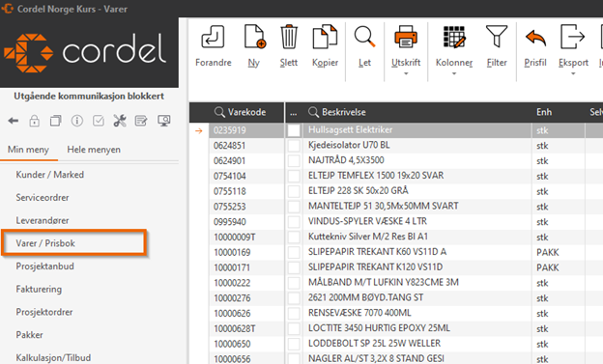Expand the Eksport dropdown arrow
603x364 pixels.
573,73
